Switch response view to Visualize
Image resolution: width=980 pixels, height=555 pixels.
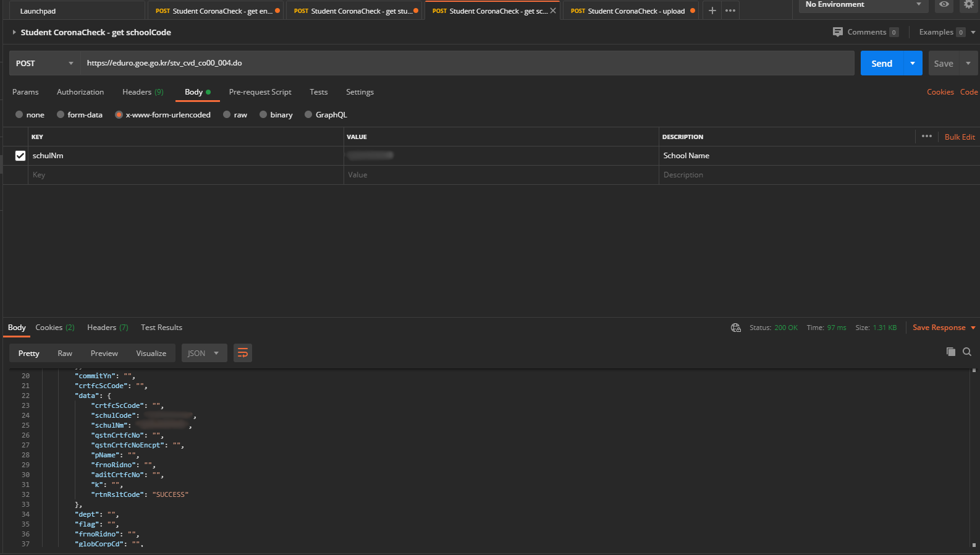coord(151,354)
